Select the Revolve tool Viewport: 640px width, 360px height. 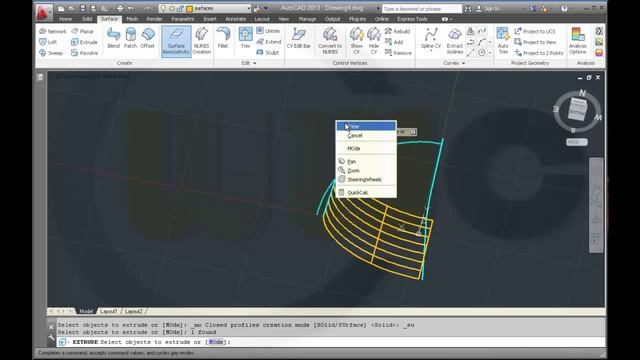(x=84, y=53)
